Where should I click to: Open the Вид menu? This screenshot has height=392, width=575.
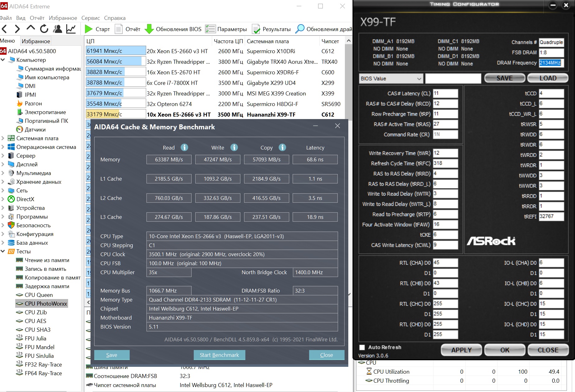click(x=21, y=18)
